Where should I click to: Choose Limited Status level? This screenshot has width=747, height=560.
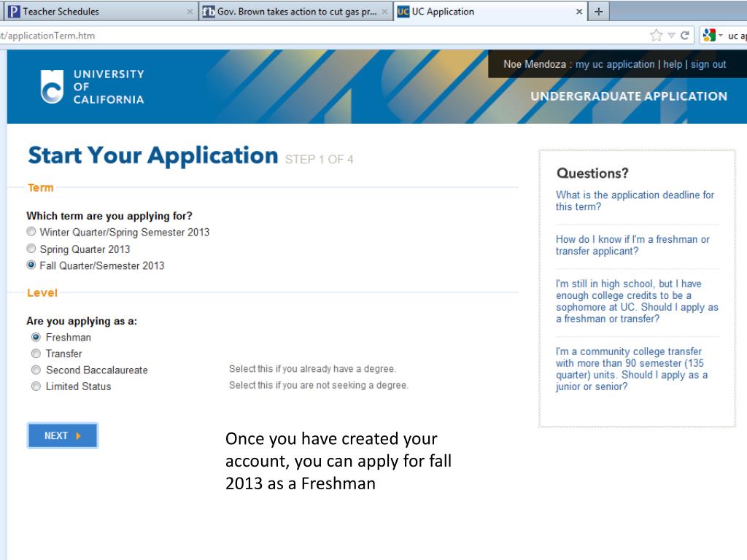pyautogui.click(x=36, y=386)
